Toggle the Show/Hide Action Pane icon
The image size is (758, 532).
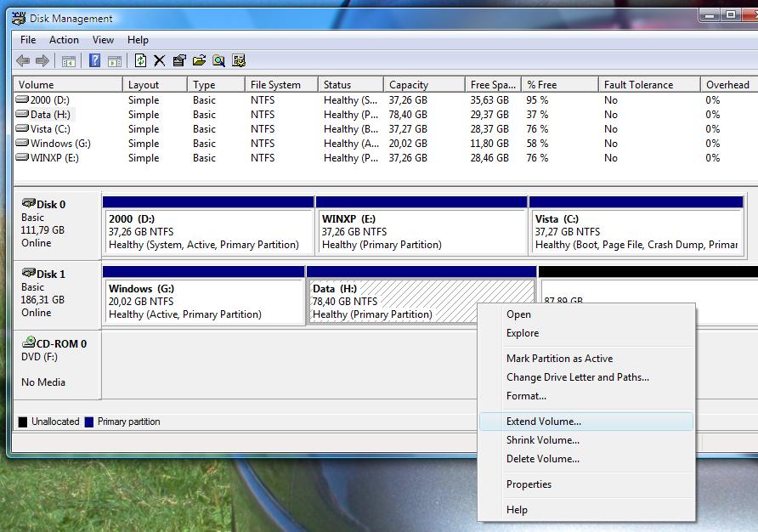point(115,61)
